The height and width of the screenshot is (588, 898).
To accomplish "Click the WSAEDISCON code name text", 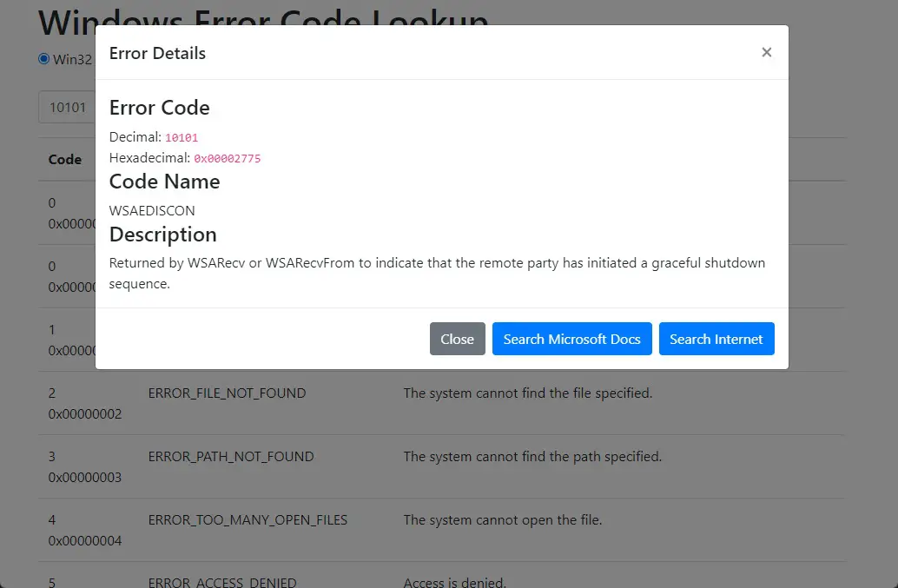I will point(152,210).
